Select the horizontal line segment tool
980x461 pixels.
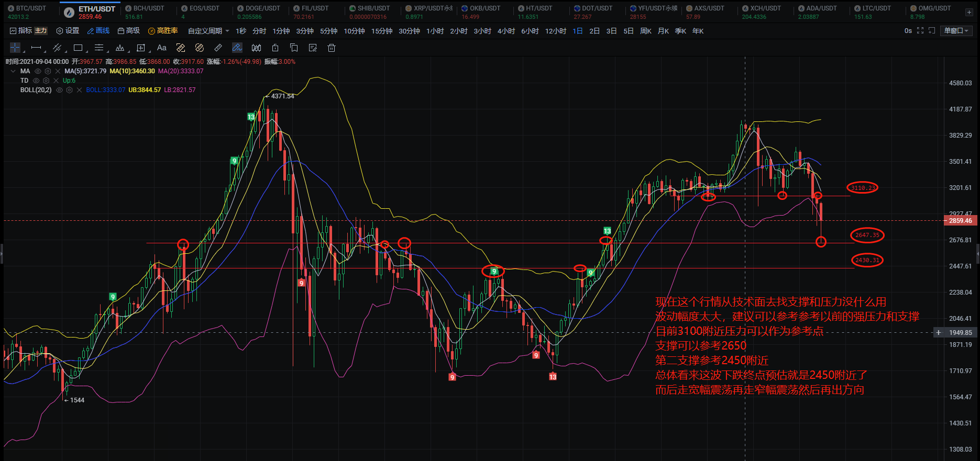coord(36,48)
